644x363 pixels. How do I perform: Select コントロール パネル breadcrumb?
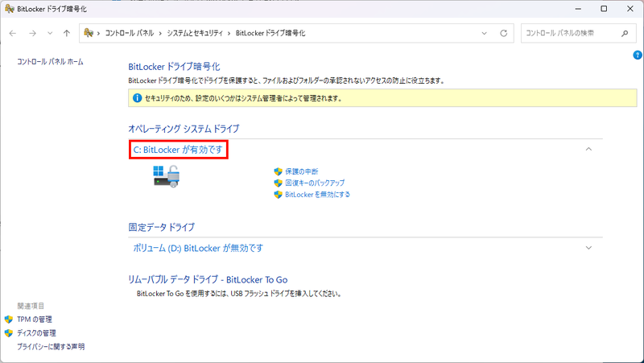point(130,33)
